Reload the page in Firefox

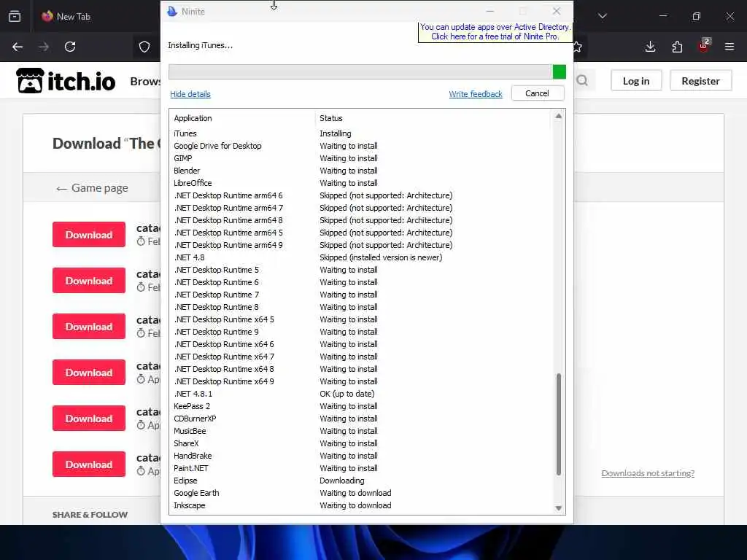click(70, 47)
